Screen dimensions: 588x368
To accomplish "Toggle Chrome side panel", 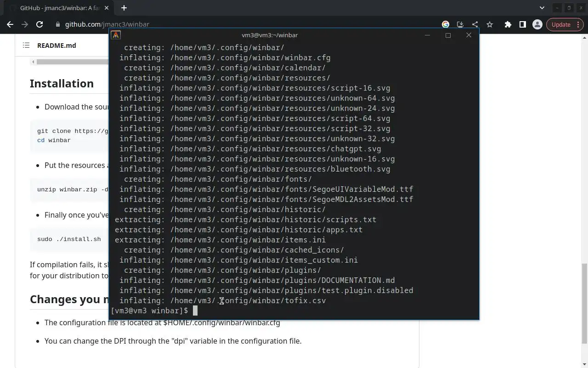I will 522,24.
